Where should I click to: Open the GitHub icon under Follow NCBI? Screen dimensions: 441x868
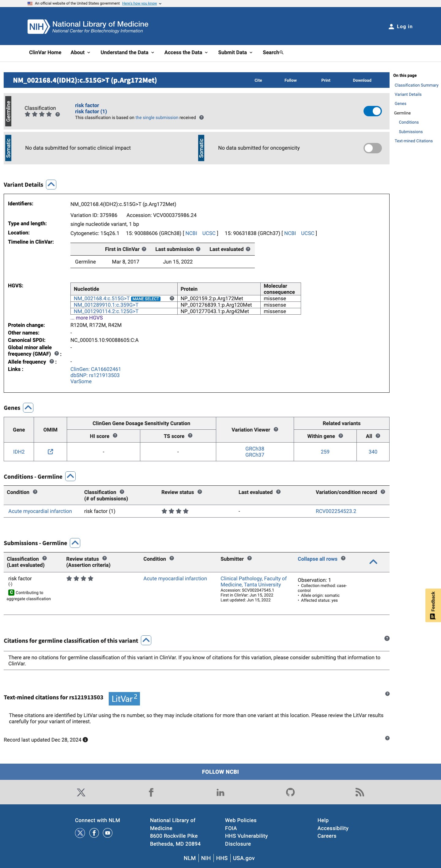[x=290, y=792]
